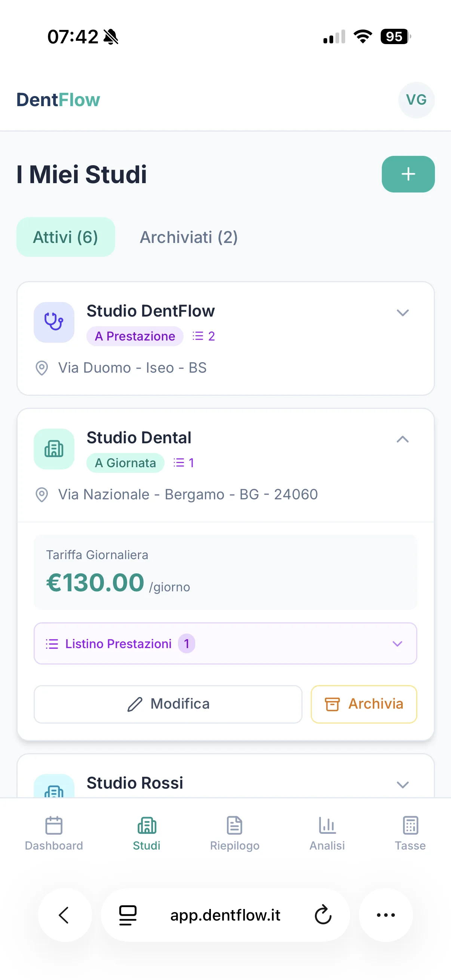The width and height of the screenshot is (451, 980).
Task: Tap the Studio Dental building icon
Action: 54,449
